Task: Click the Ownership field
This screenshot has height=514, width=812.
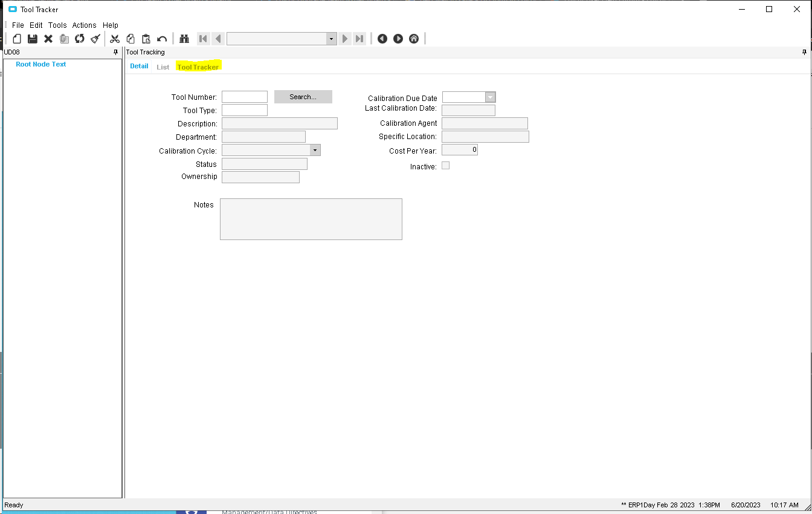Action: pos(260,177)
